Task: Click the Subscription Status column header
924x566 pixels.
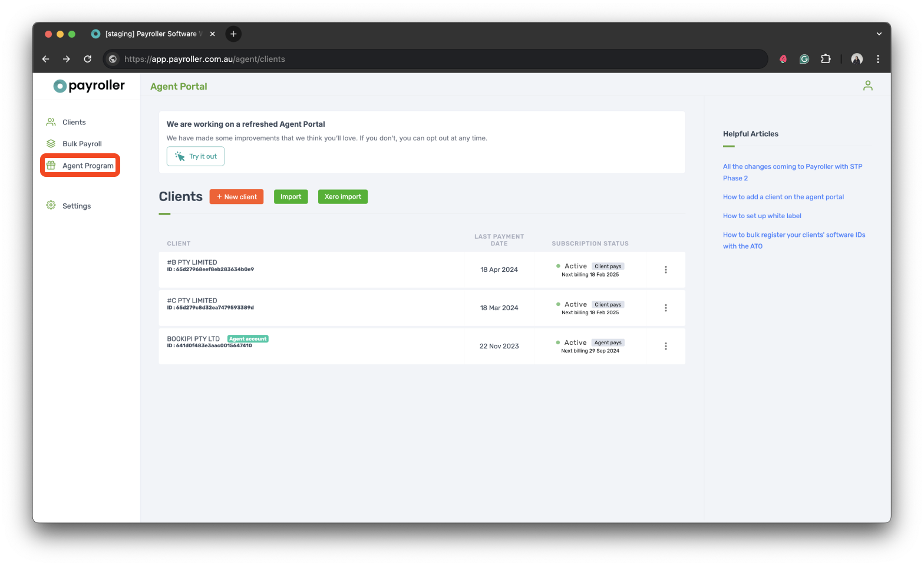Action: pos(590,243)
